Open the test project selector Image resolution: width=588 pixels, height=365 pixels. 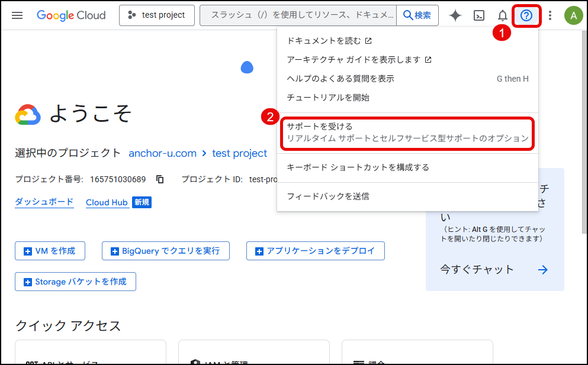[x=156, y=15]
